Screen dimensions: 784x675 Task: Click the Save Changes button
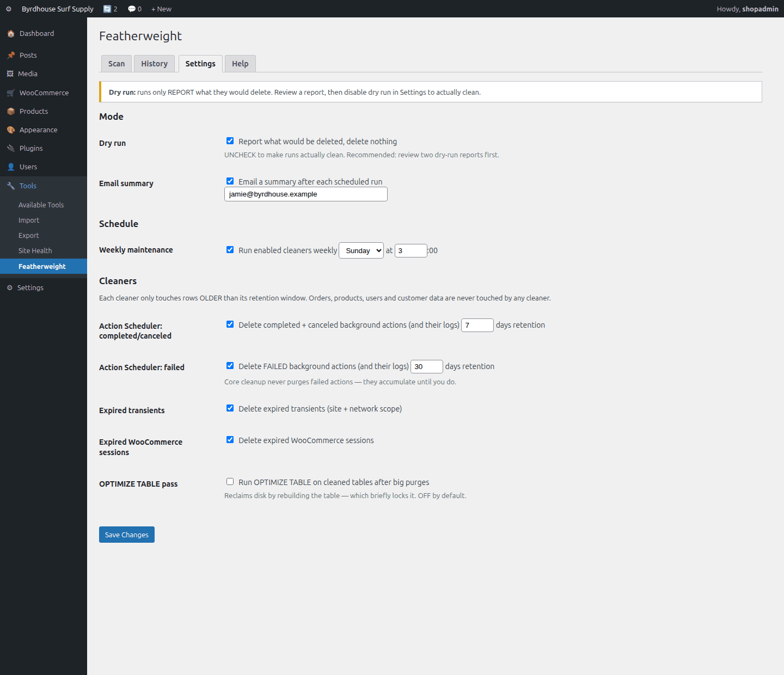click(127, 535)
